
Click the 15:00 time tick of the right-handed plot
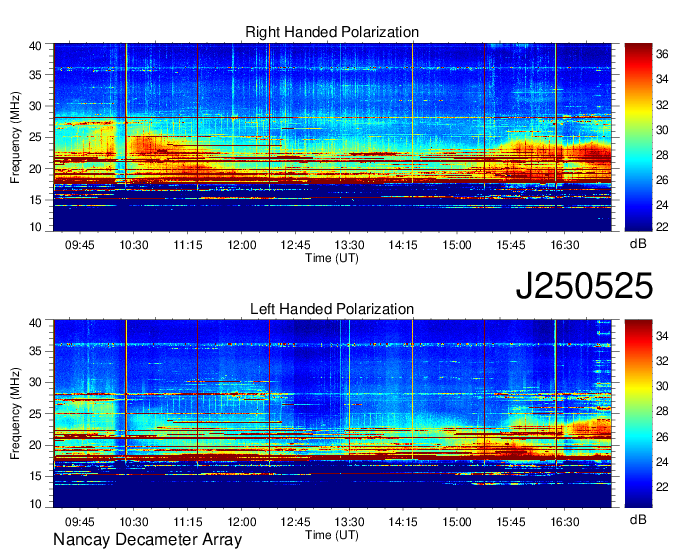click(457, 245)
